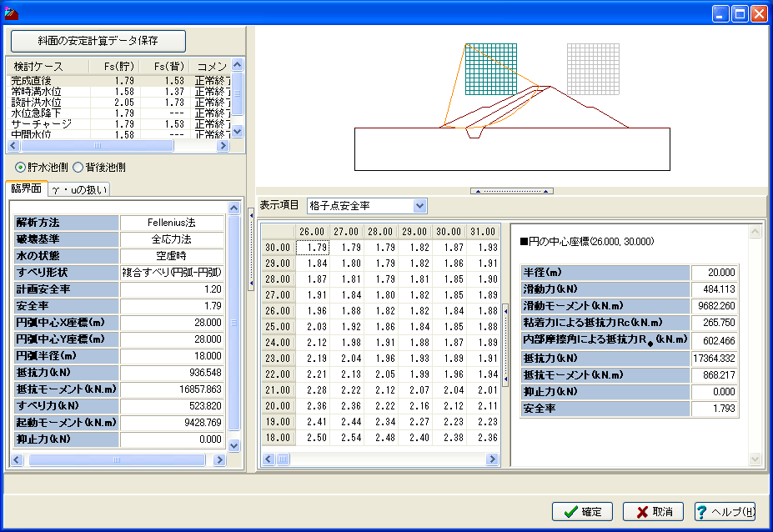Click the critical surface panel scroll-left arrow
The width and height of the screenshot is (773, 532).
click(x=17, y=460)
